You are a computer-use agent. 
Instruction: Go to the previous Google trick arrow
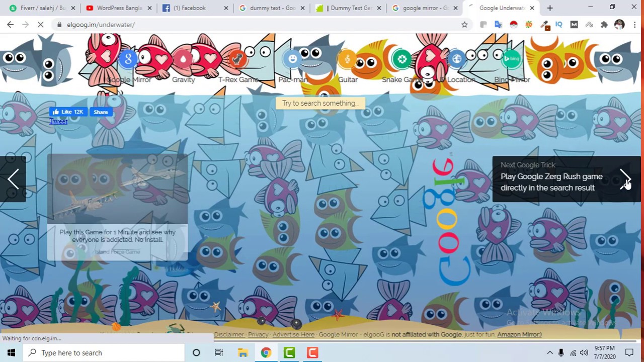(x=13, y=179)
